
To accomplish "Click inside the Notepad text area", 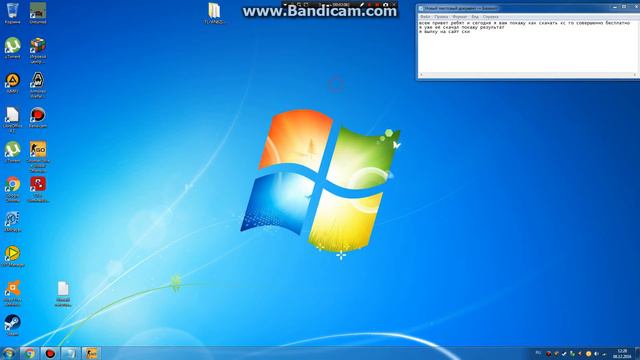I will pos(527,46).
